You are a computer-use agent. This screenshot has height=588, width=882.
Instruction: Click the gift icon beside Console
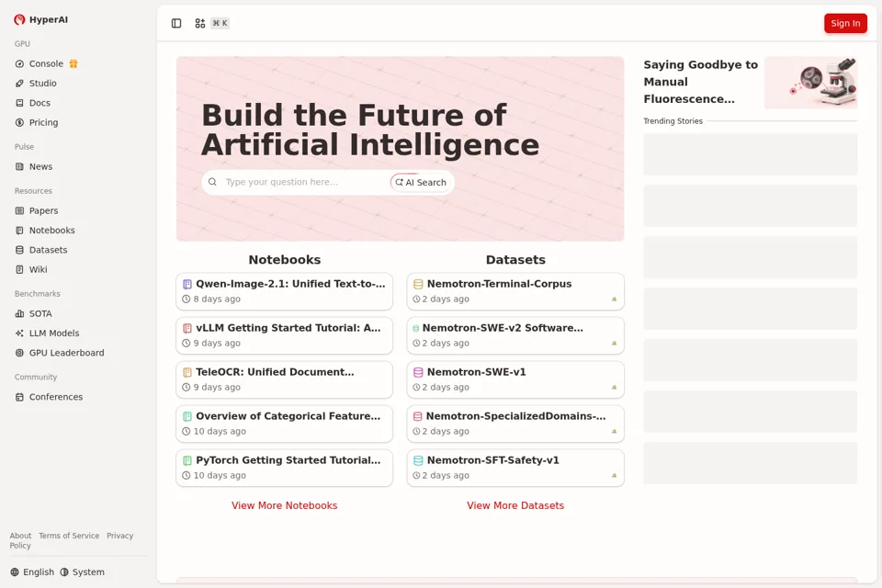point(73,64)
